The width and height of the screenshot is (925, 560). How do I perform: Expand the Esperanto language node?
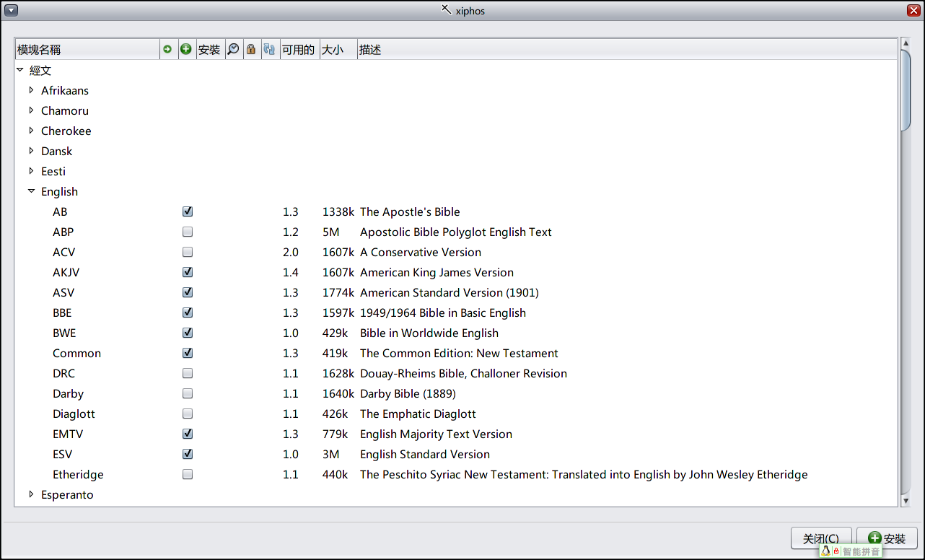(x=31, y=494)
